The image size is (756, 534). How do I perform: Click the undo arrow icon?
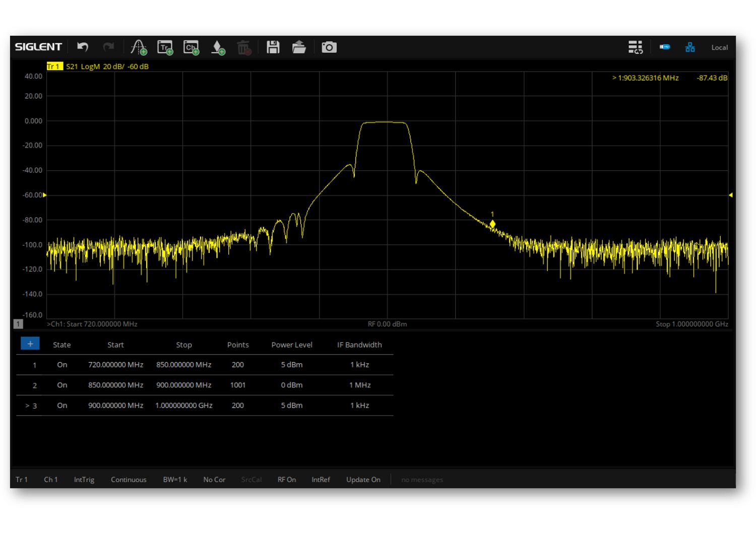pos(83,47)
